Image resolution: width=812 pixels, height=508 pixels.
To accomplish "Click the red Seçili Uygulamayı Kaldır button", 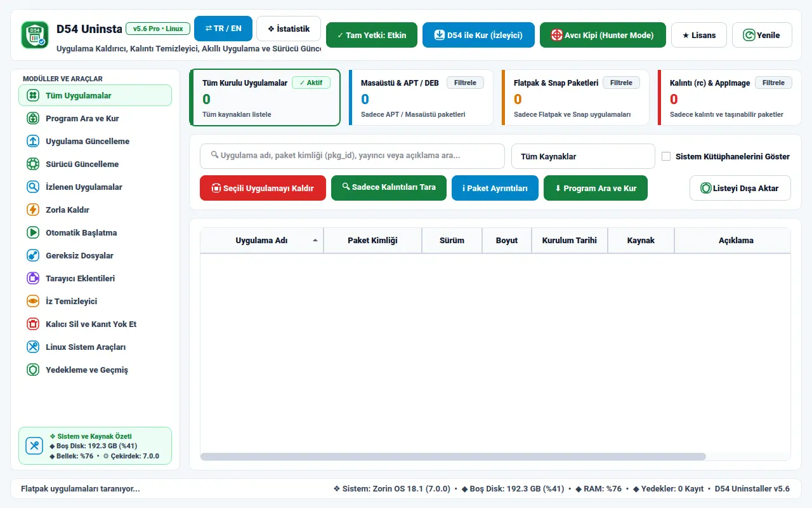I will coord(263,188).
